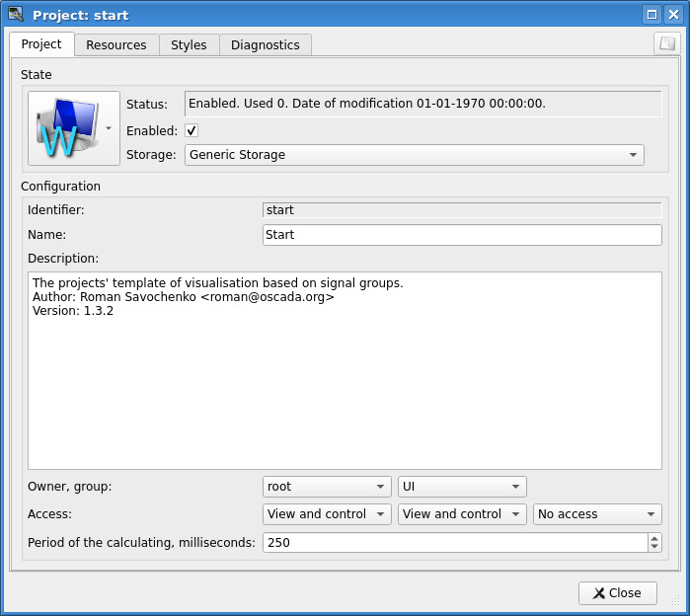Click the help book icon at top right
The height and width of the screenshot is (616, 690).
pyautogui.click(x=667, y=43)
